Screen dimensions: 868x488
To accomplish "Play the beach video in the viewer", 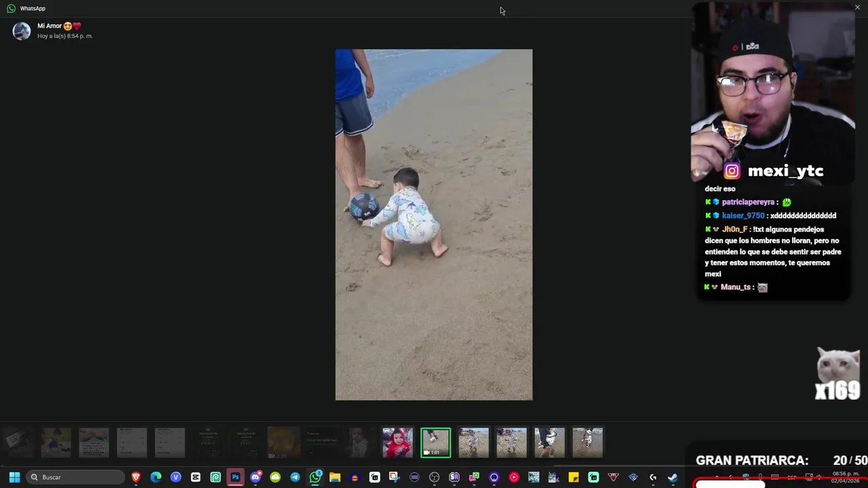I will click(x=434, y=224).
